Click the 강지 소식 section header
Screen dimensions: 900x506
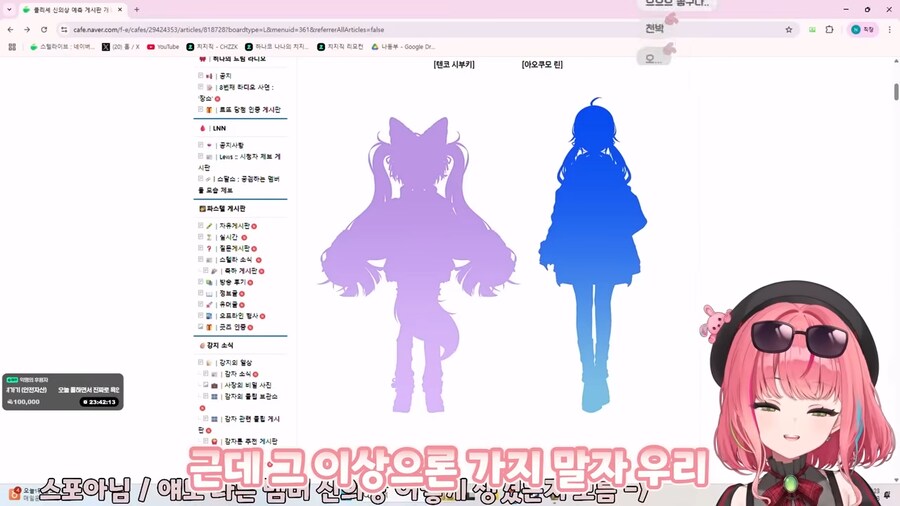pyautogui.click(x=220, y=345)
